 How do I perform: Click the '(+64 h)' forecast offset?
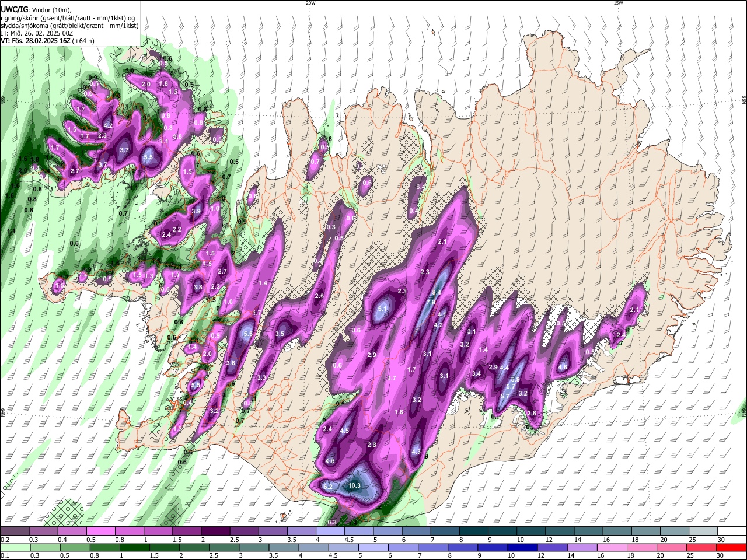click(x=83, y=41)
